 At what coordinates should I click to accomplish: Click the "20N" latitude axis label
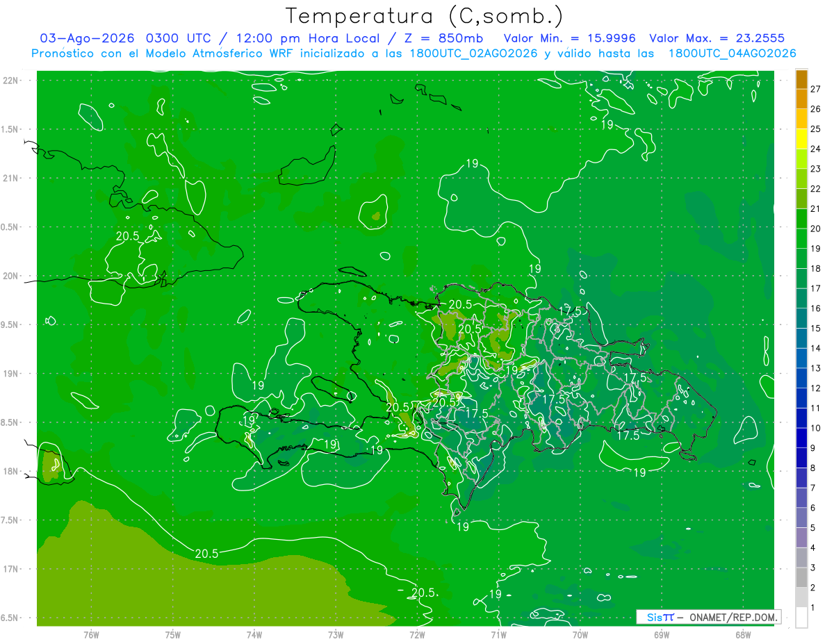[10, 276]
